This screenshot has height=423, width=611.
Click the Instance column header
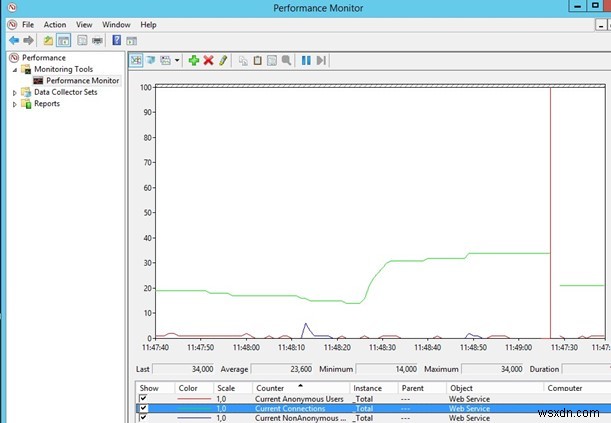pyautogui.click(x=368, y=387)
